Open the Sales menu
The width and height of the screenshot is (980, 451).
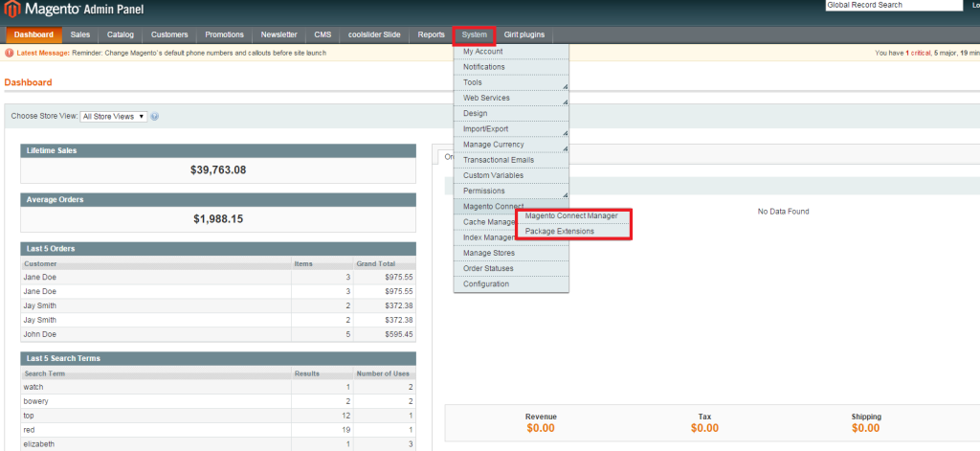coord(80,35)
